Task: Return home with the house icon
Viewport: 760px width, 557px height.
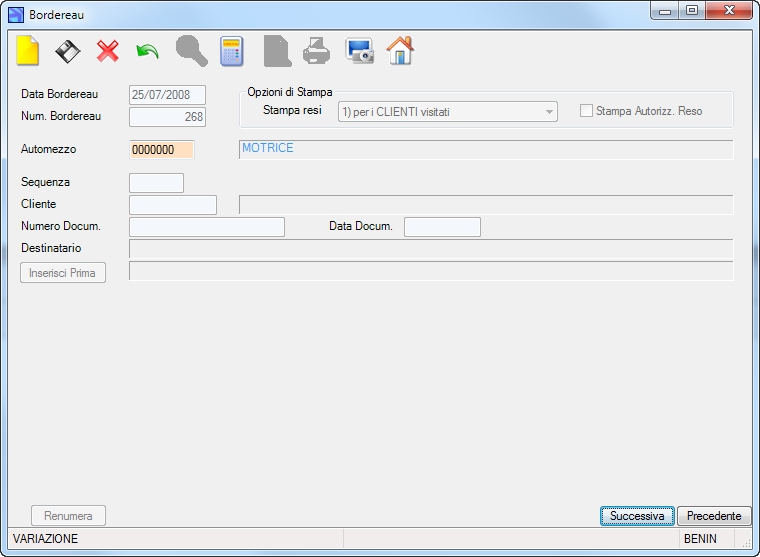Action: click(x=400, y=50)
